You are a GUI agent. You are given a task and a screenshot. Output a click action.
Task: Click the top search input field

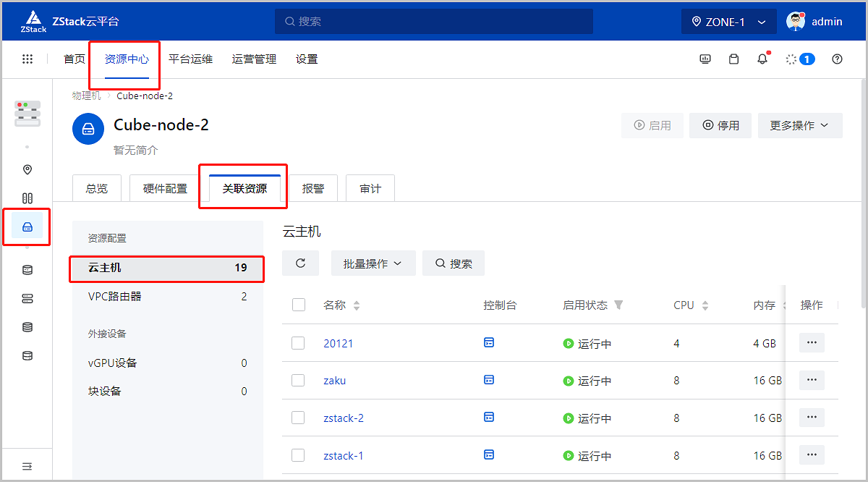pos(434,22)
